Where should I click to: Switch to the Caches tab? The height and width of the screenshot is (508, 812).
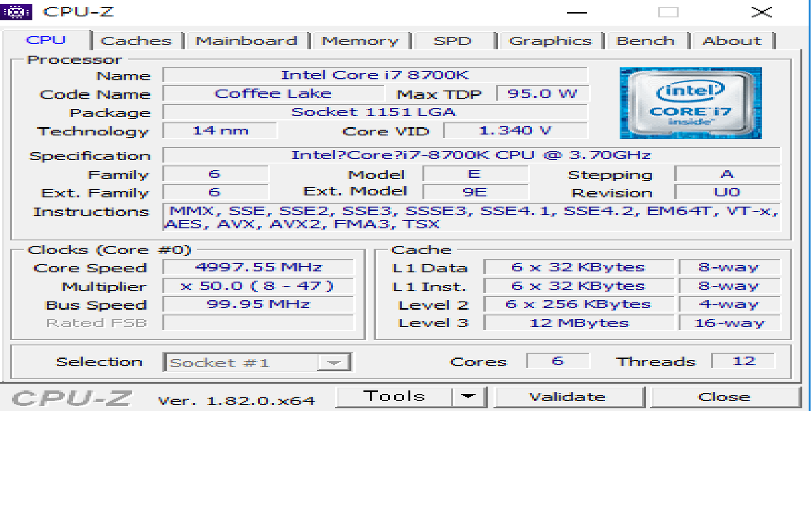[x=137, y=41]
